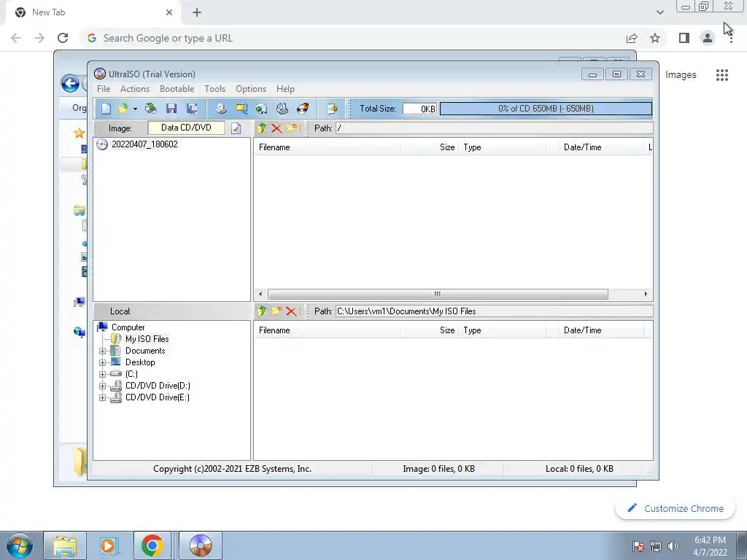This screenshot has width=747, height=560.
Task: Click the 'Image: 0 files, 0 KB' status text
Action: point(438,469)
